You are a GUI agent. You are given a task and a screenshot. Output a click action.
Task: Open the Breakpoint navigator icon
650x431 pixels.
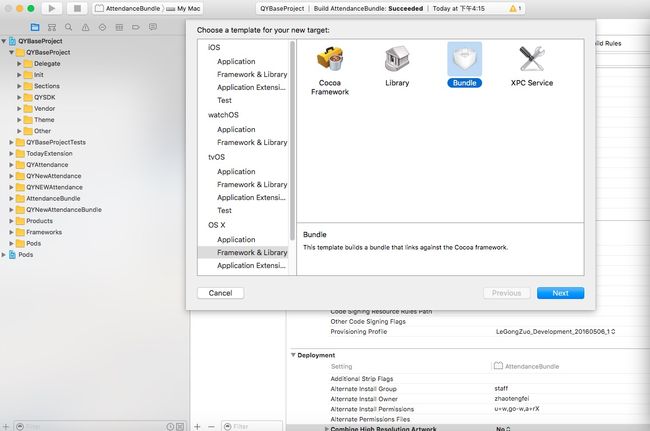point(136,27)
